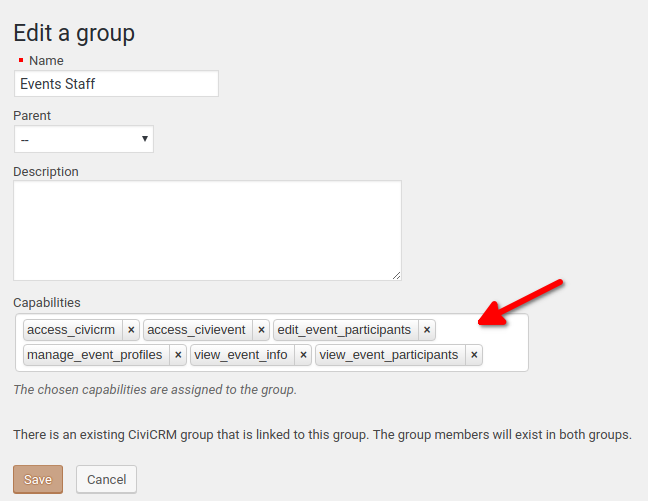
Task: Remove the edit_event_participants capability tag
Action: (427, 330)
